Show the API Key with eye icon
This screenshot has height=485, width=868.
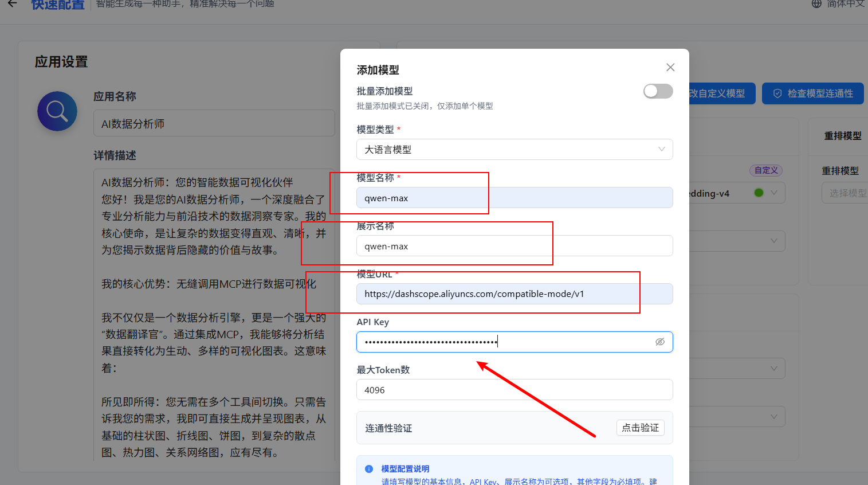click(x=660, y=342)
